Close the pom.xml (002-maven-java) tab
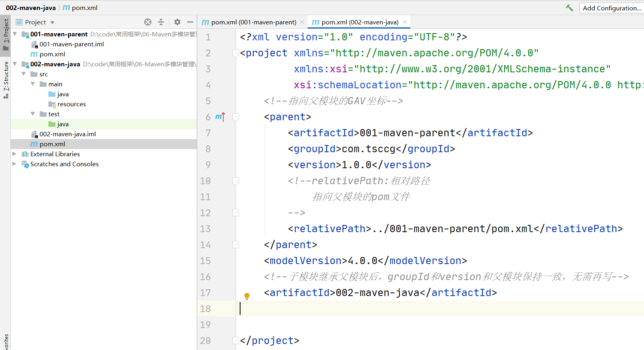This screenshot has height=350, width=644. (405, 22)
